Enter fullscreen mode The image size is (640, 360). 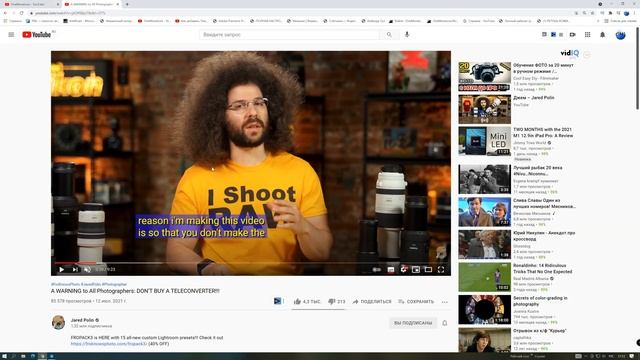click(x=441, y=269)
